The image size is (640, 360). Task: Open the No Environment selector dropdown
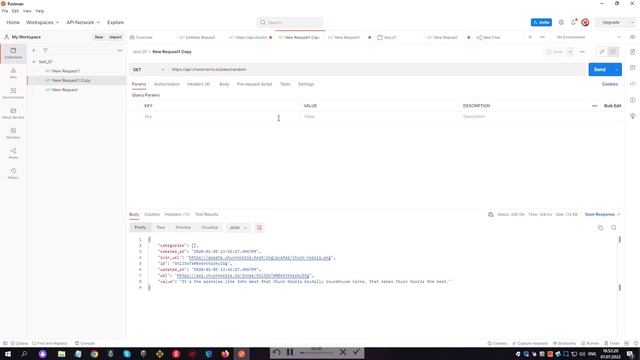tap(589, 37)
